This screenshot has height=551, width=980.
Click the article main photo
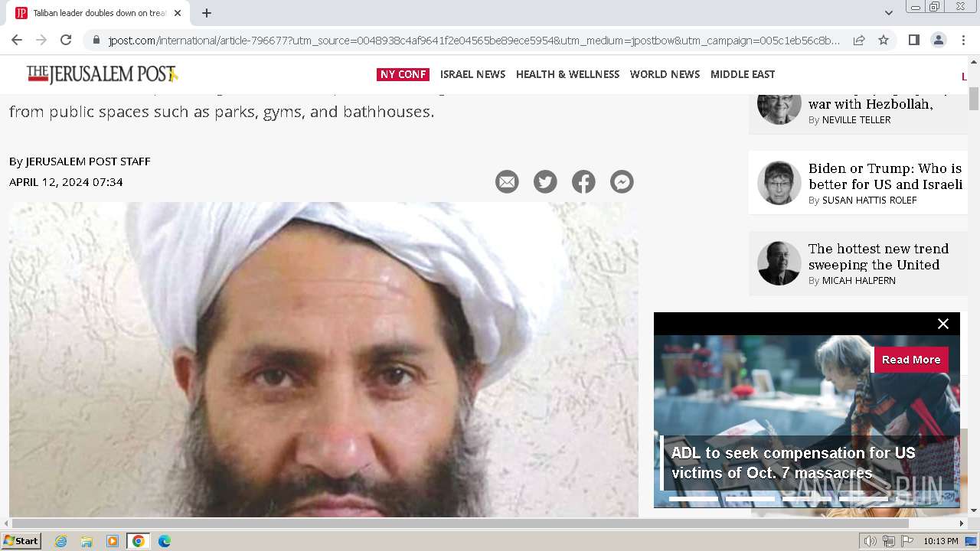[323, 360]
